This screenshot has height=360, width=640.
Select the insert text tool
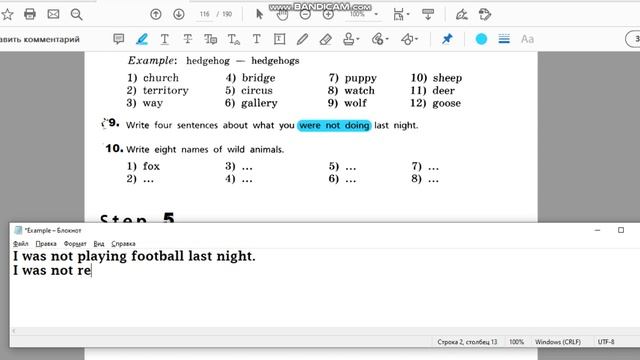point(233,39)
